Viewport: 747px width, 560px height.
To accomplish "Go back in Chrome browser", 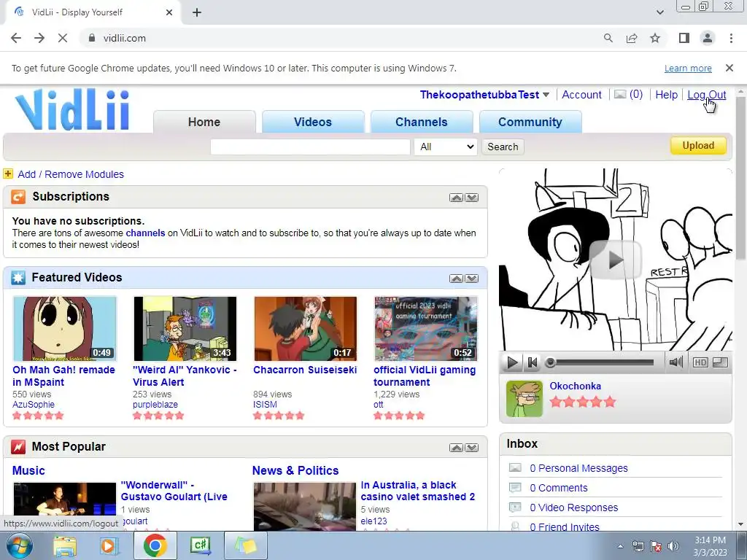I will tap(16, 38).
